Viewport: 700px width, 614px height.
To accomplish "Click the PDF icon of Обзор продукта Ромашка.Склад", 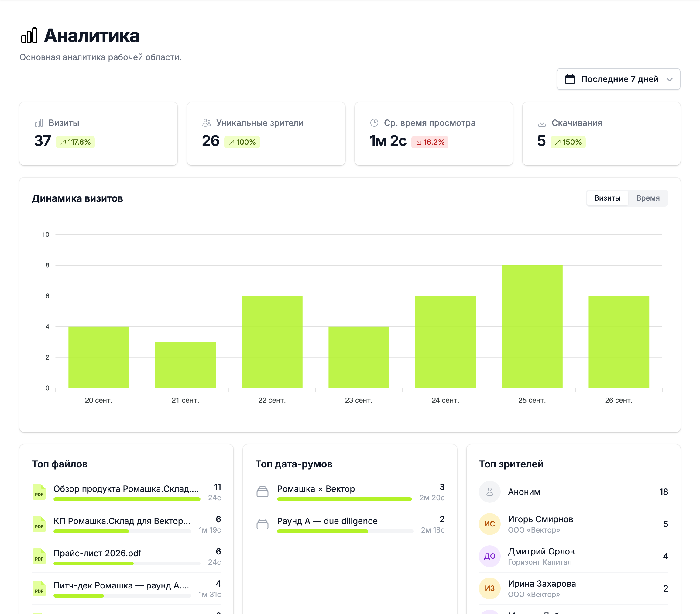I will click(39, 492).
